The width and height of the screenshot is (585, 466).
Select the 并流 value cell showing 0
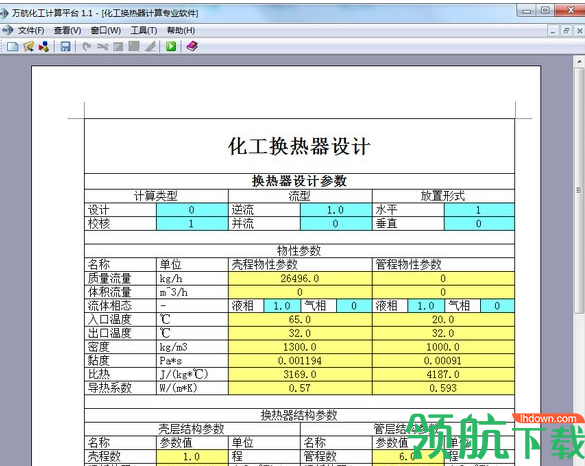tap(336, 223)
